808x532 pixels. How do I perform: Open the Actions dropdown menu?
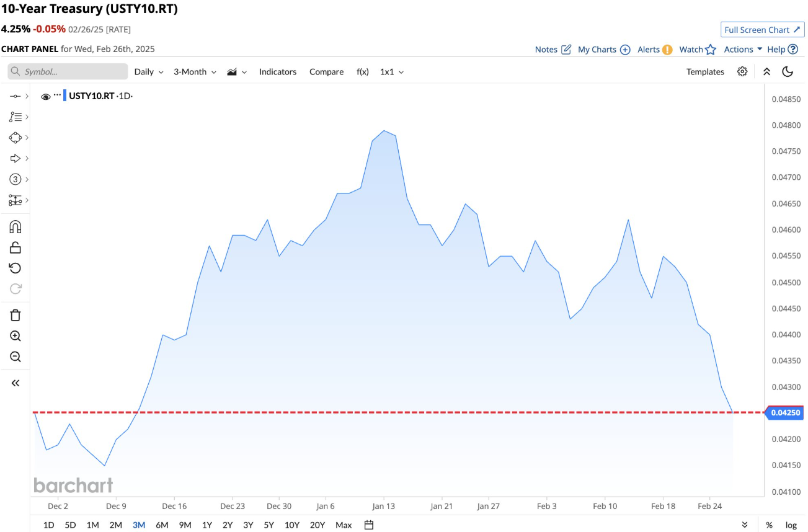tap(743, 50)
